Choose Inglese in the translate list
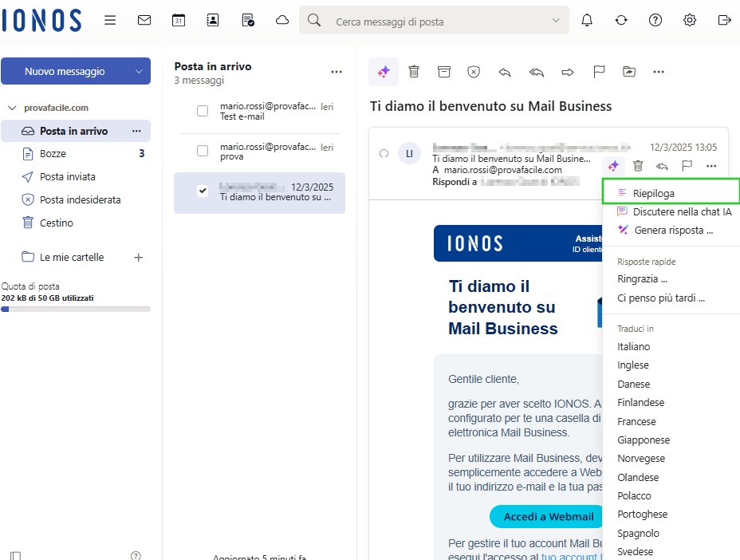 [633, 365]
